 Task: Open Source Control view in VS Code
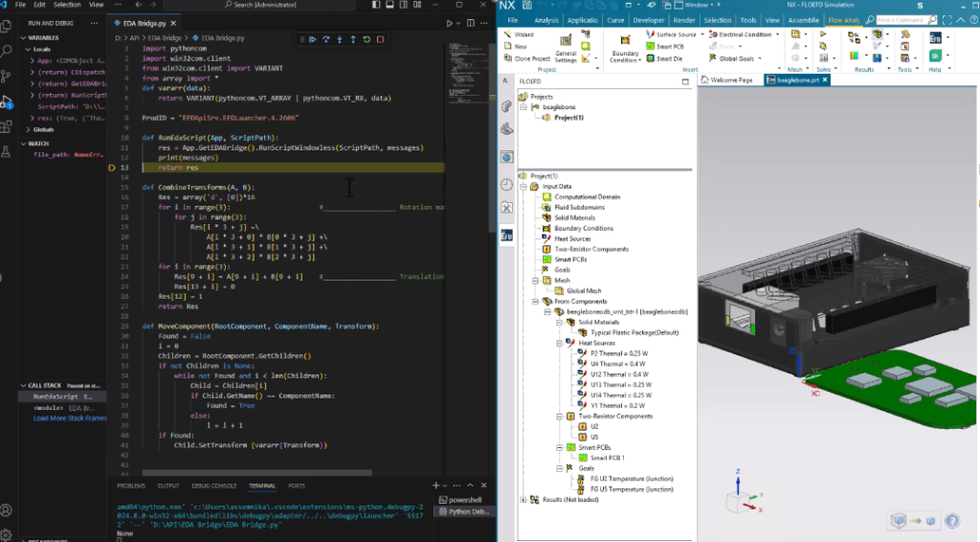click(x=7, y=77)
